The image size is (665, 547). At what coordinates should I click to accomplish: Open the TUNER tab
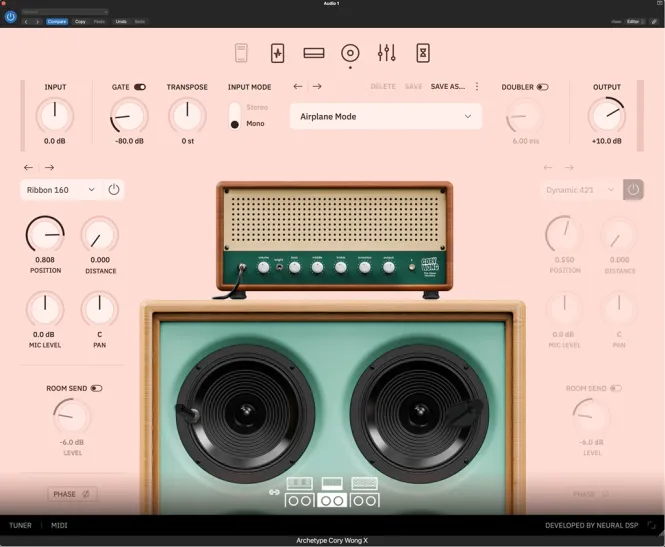point(20,525)
